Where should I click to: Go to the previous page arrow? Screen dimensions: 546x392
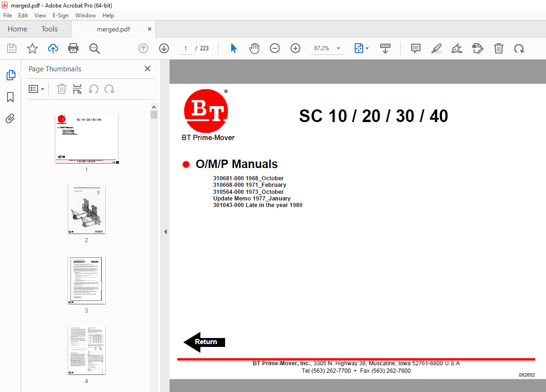(143, 48)
